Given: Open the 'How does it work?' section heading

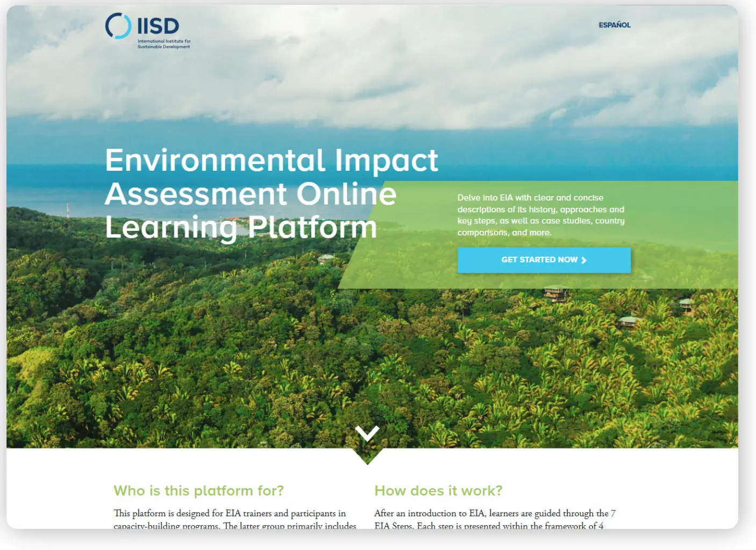Looking at the screenshot, I should click(438, 490).
